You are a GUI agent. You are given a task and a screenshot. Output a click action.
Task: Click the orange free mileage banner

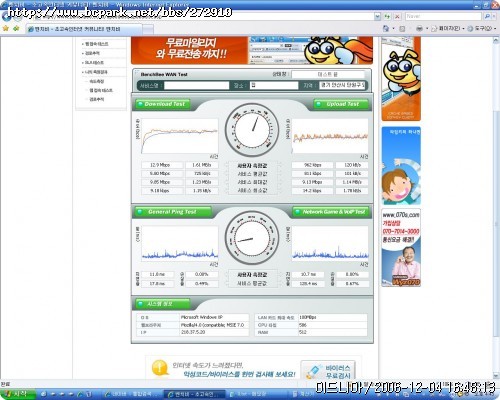252,50
